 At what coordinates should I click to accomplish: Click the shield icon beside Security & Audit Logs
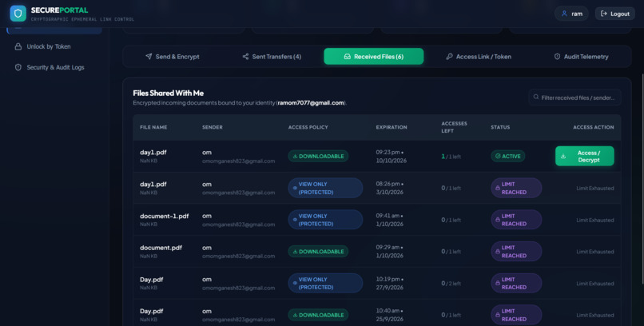pos(18,67)
